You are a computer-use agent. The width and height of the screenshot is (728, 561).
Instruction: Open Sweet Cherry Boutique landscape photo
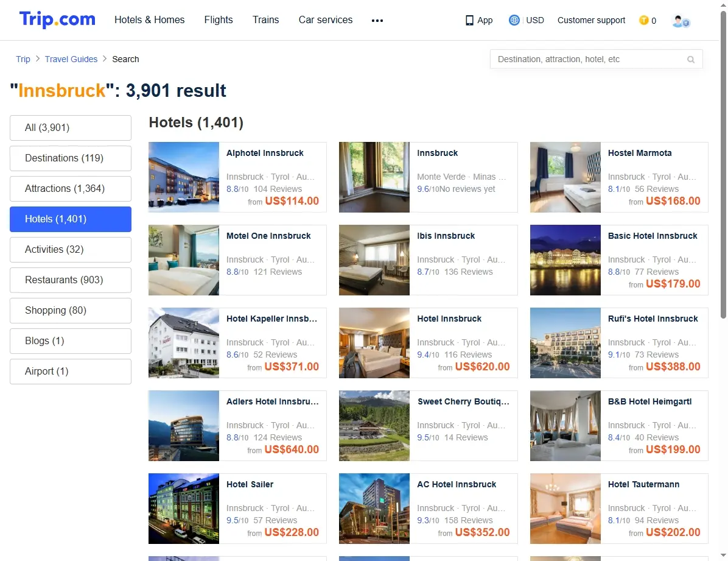coord(374,426)
